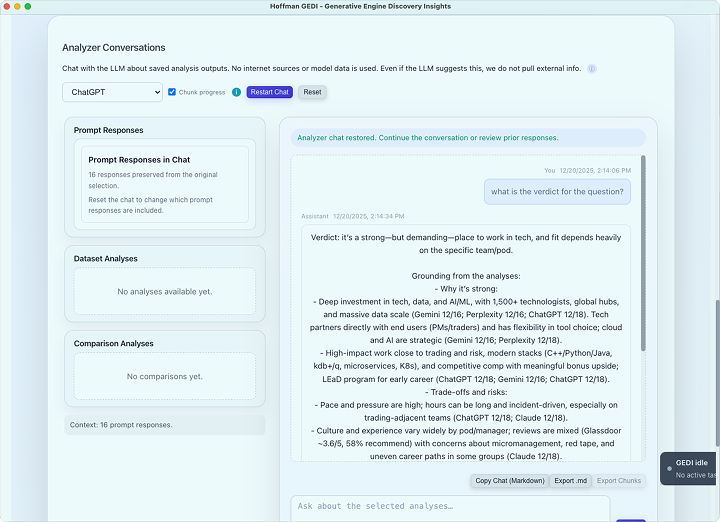Click the teal info icon beside Chunk progress

pos(236,92)
